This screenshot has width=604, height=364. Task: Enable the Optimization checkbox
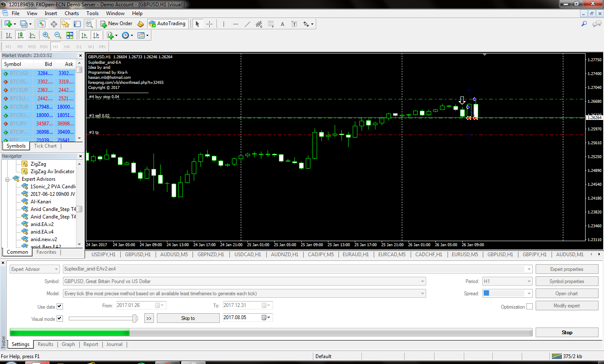(529, 307)
